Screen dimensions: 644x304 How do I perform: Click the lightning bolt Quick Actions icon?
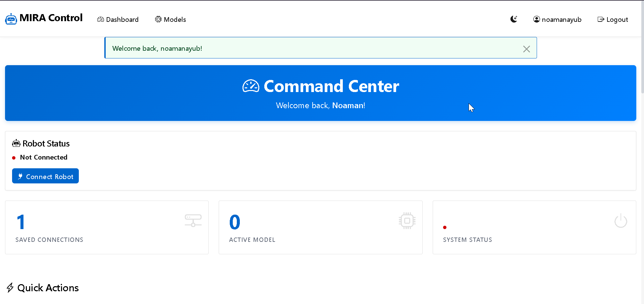10,288
